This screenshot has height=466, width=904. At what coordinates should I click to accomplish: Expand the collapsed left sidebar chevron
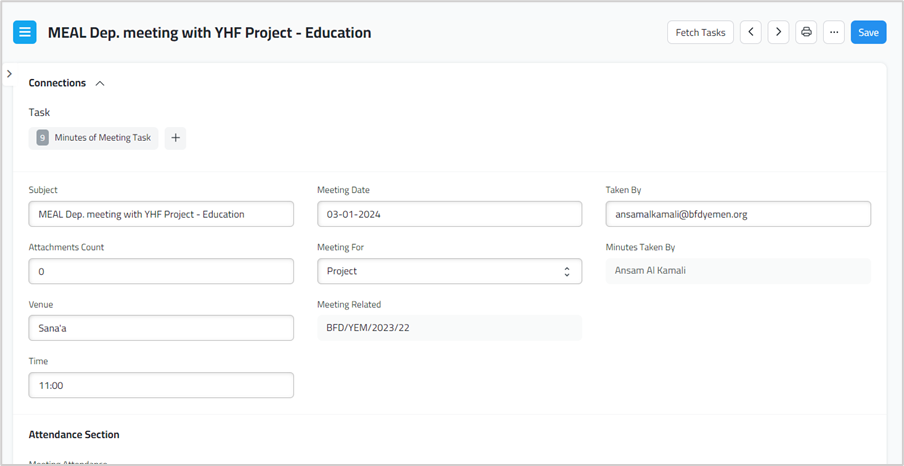(x=9, y=74)
